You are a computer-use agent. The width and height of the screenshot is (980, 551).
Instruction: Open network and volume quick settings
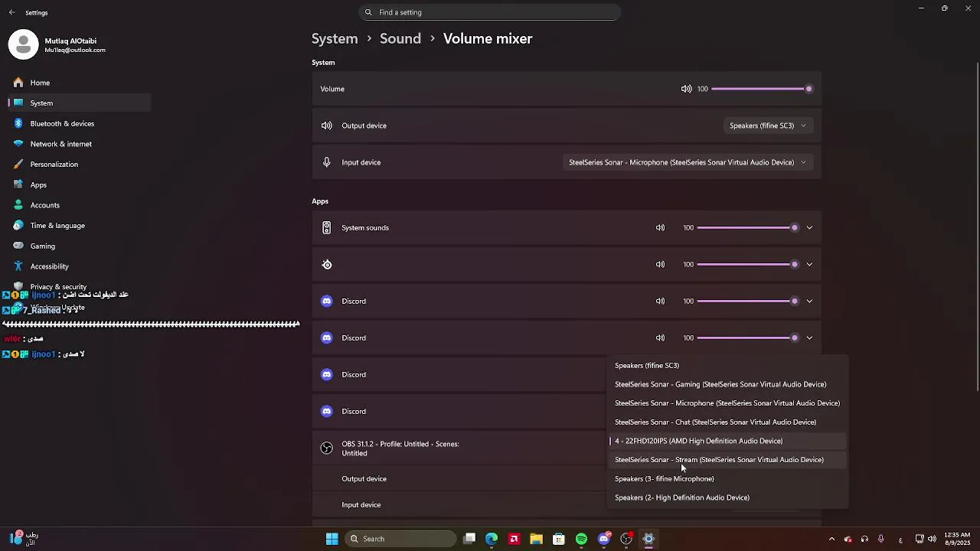click(x=926, y=539)
